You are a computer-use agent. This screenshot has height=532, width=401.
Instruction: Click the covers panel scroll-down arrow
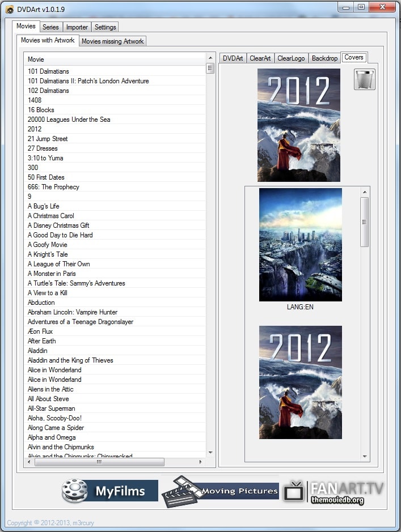click(365, 457)
